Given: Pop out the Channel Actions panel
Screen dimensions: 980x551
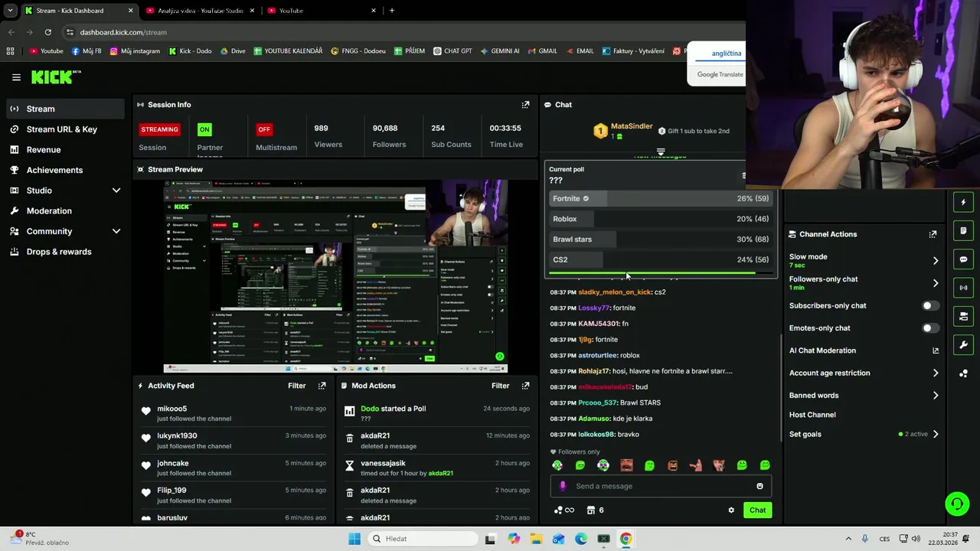Looking at the screenshot, I should tap(933, 234).
